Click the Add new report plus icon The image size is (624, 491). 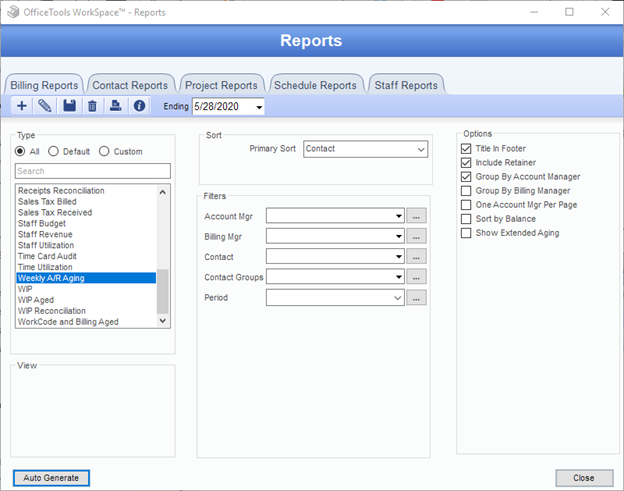(22, 106)
